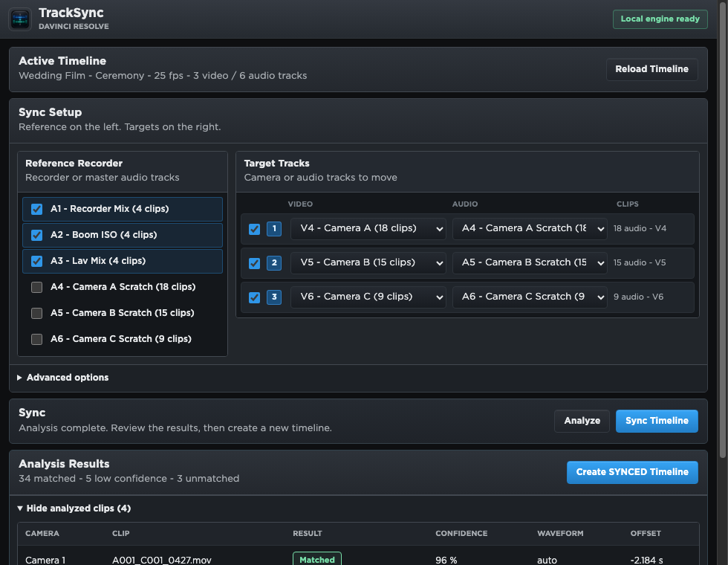The width and height of the screenshot is (728, 565).
Task: Click the Wedding Film - Ceremony timeline description
Action: point(163,76)
